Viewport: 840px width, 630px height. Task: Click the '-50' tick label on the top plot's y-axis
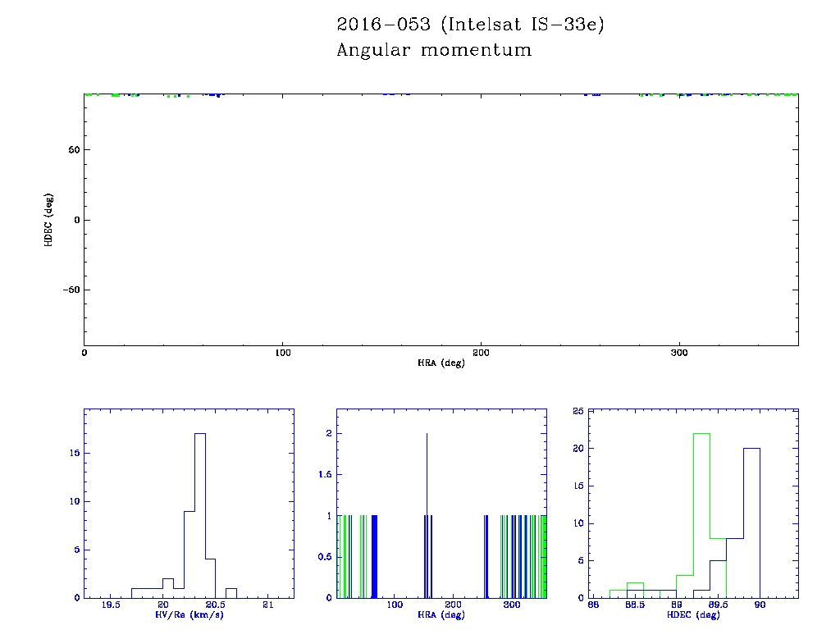coord(70,290)
